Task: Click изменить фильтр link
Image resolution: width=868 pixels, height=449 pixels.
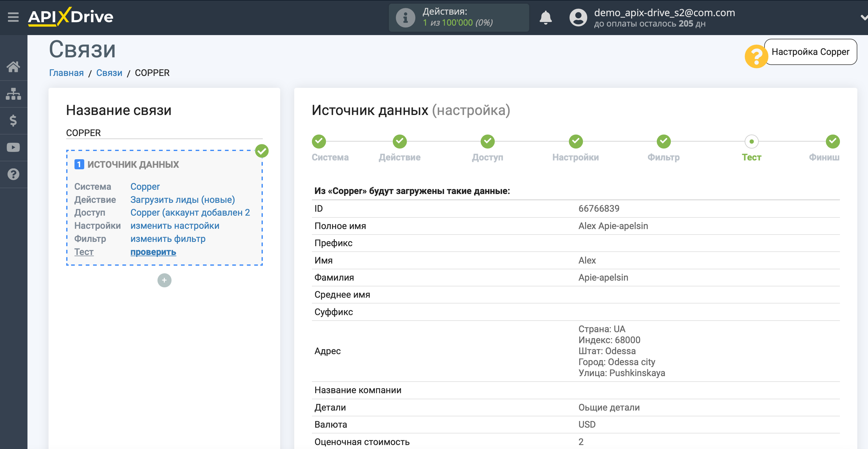Action: pos(168,239)
